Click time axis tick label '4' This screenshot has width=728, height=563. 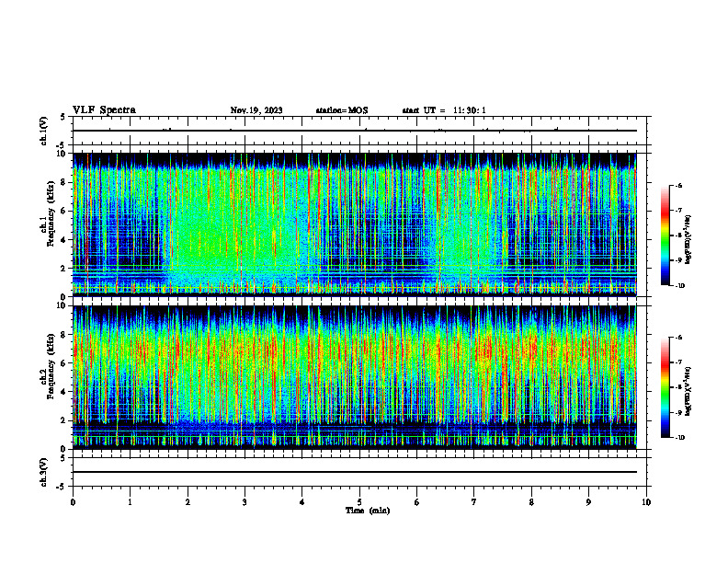coord(302,502)
